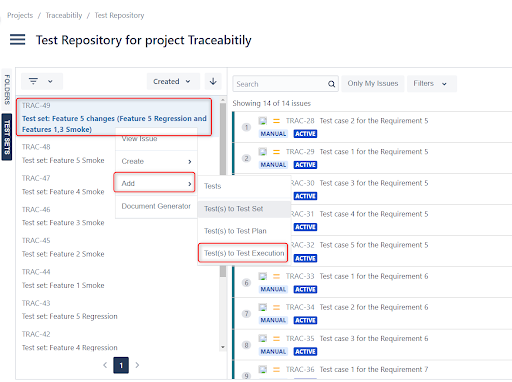Open the Traceabitily breadcrumb link

click(x=64, y=15)
